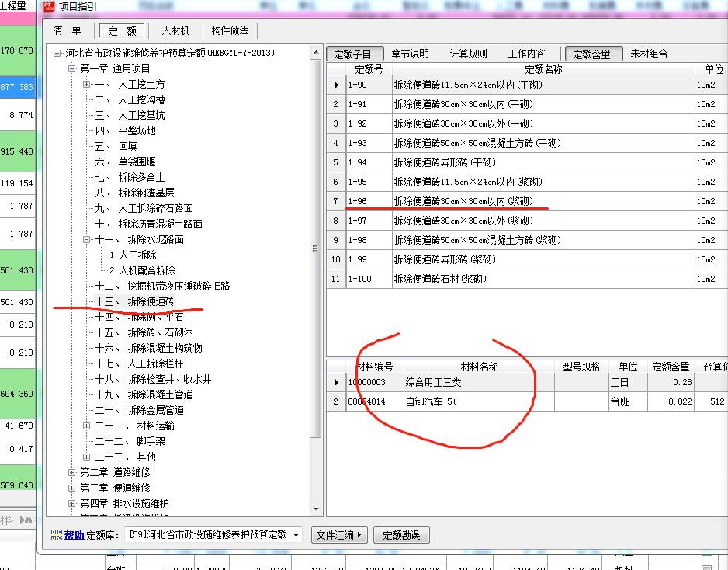Screen dimensions: 728x570
Task: Select tree item 十六、拆除混凝土构筑物
Action: pyautogui.click(x=148, y=349)
